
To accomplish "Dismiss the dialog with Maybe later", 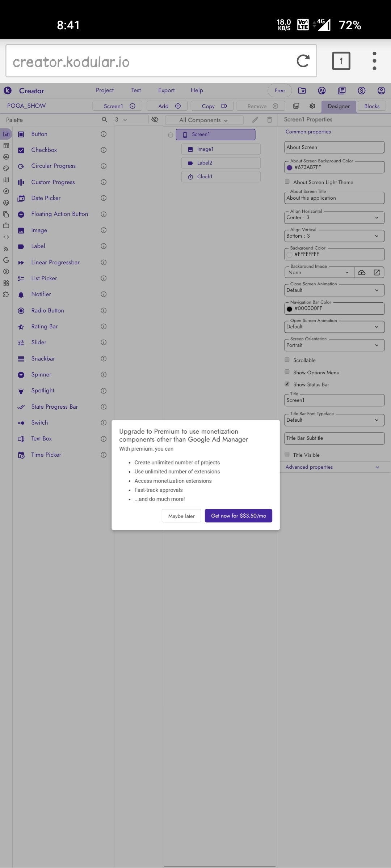I will 181,516.
